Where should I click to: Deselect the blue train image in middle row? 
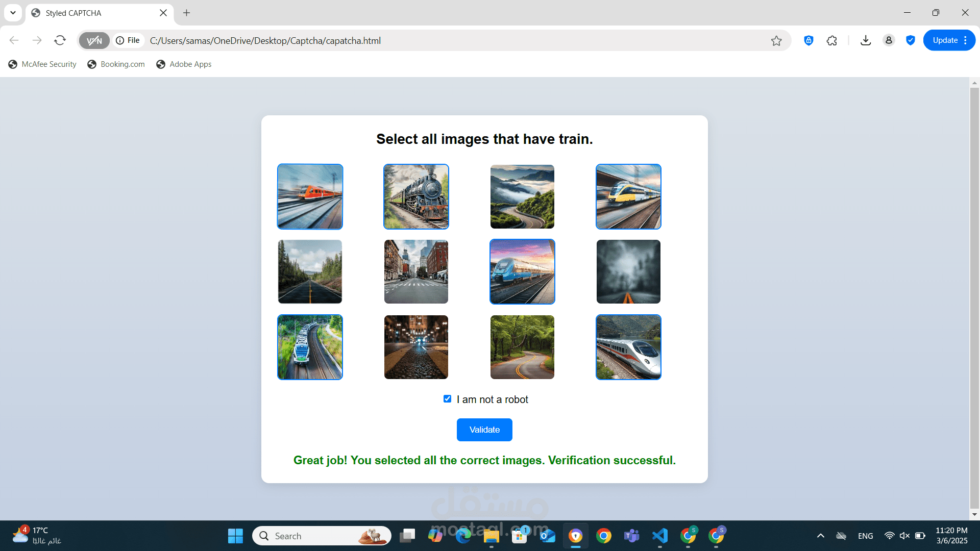click(x=522, y=271)
